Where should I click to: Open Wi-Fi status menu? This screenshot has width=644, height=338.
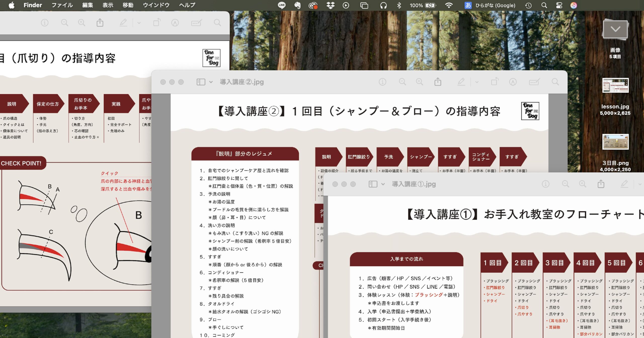point(449,5)
